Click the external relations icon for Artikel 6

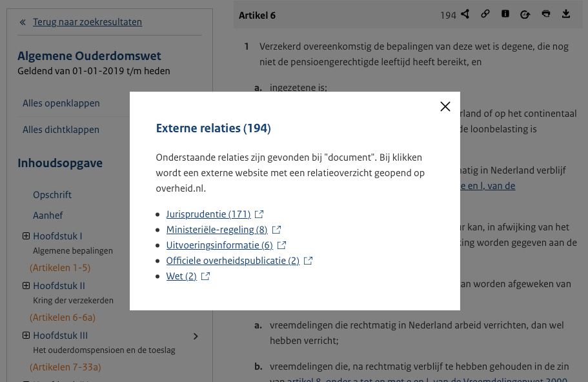[x=465, y=14]
